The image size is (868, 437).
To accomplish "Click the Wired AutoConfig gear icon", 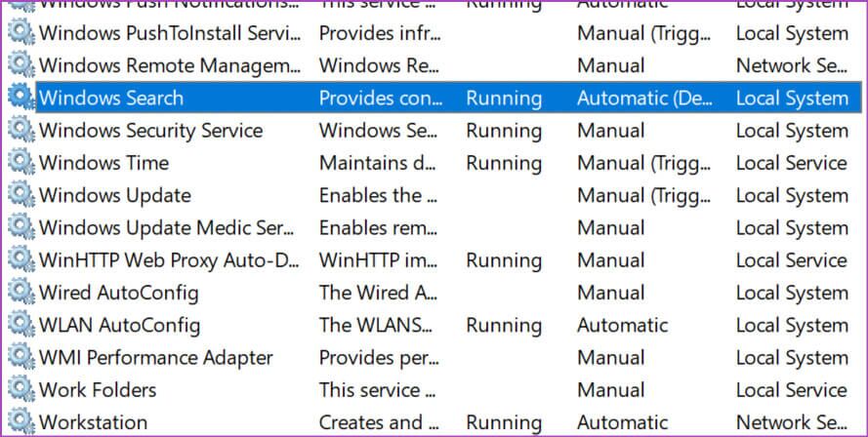I will pos(20,293).
